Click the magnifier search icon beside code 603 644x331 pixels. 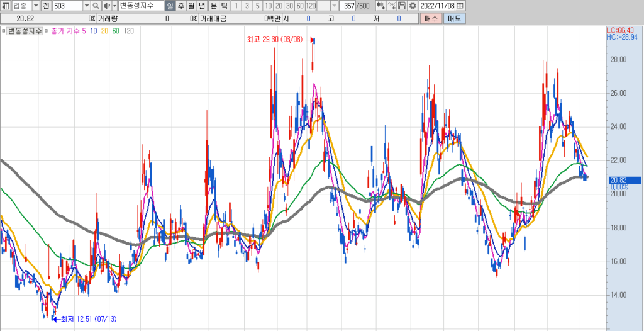point(96,6)
